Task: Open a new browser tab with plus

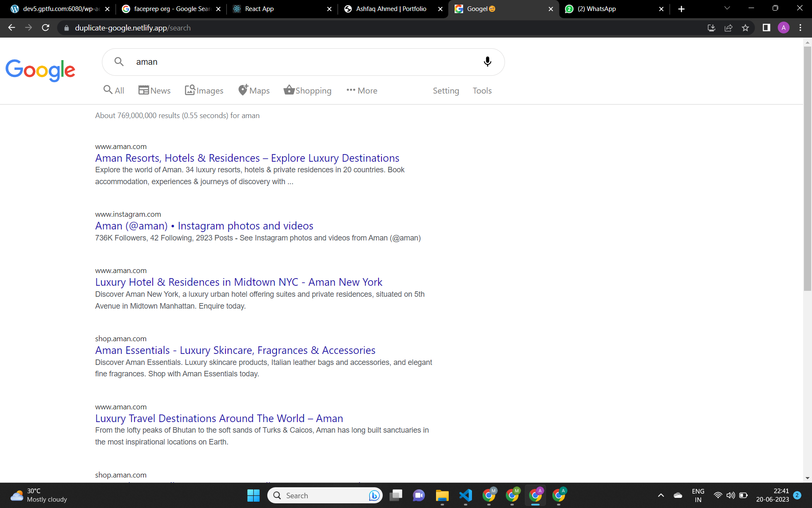Action: point(681,9)
